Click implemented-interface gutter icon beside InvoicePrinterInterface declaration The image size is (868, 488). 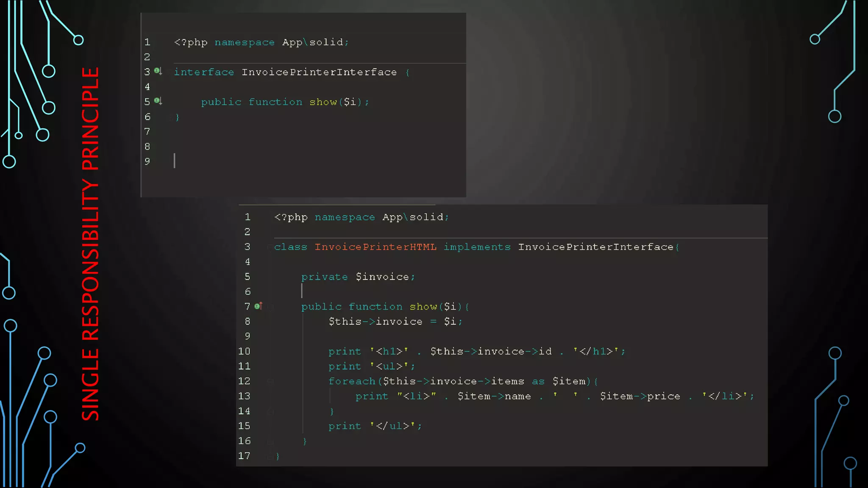click(158, 71)
